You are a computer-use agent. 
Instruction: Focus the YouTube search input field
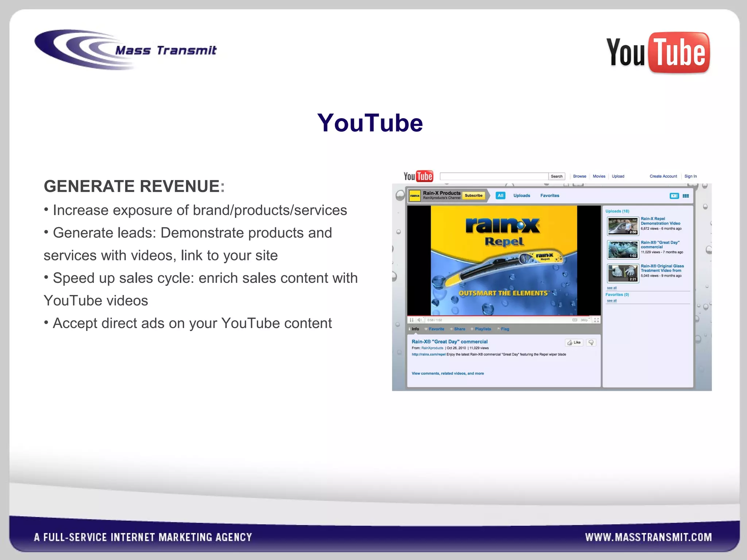click(494, 176)
